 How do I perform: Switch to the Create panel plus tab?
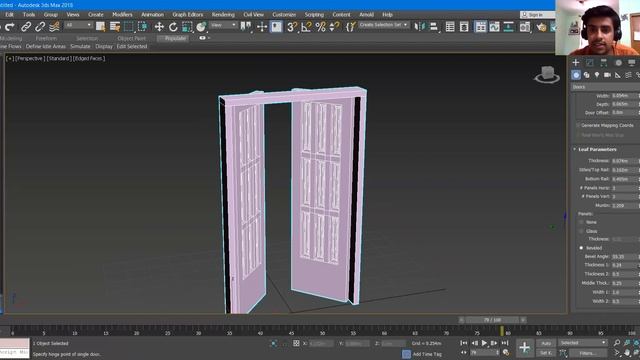(576, 62)
